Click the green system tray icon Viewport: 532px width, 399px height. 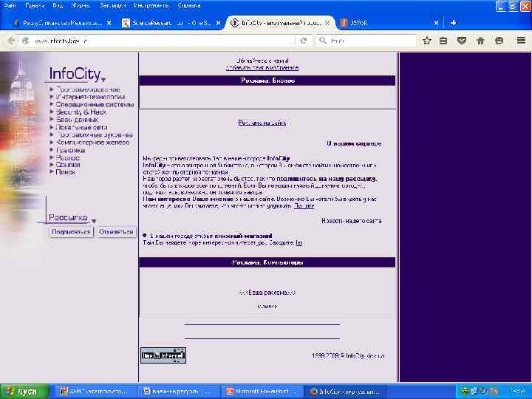465,392
